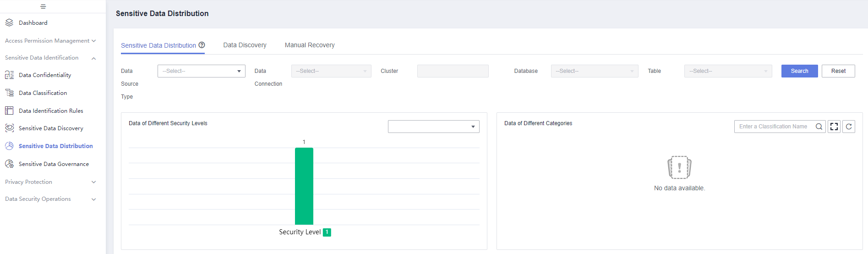868x254 pixels.
Task: Click the classification name search magnifier
Action: pos(819,127)
